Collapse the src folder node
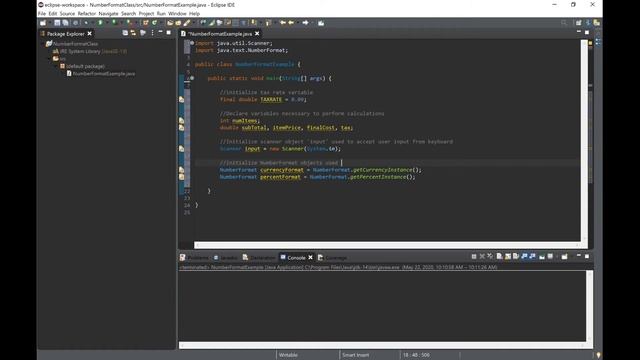The image size is (640, 360). click(50, 58)
